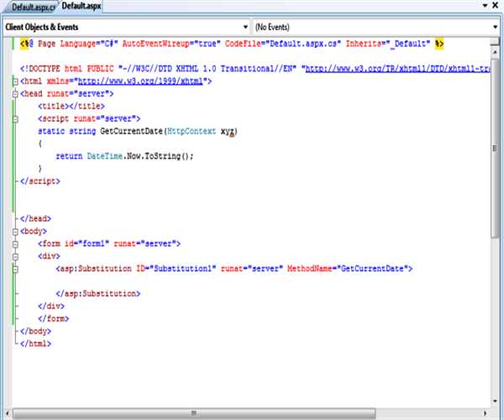The image size is (504, 420).
Task: Collapse the script runat server block
Action: [x=14, y=119]
